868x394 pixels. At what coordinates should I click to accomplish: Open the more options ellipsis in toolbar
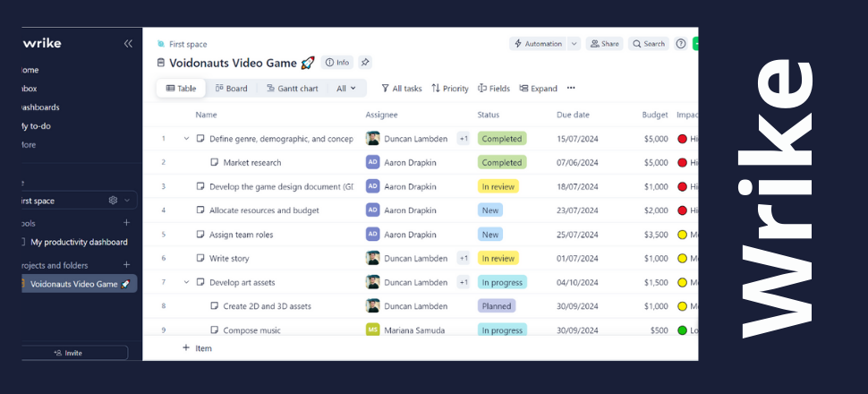(571, 88)
